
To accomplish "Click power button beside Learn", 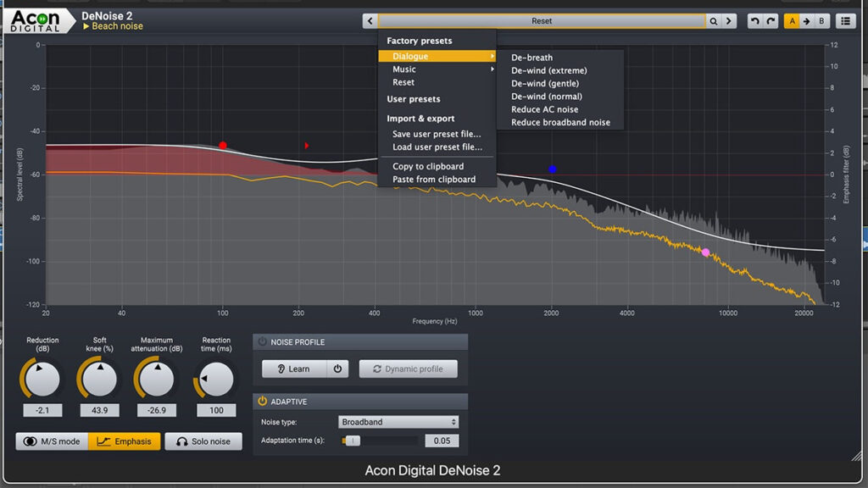I will click(x=337, y=369).
